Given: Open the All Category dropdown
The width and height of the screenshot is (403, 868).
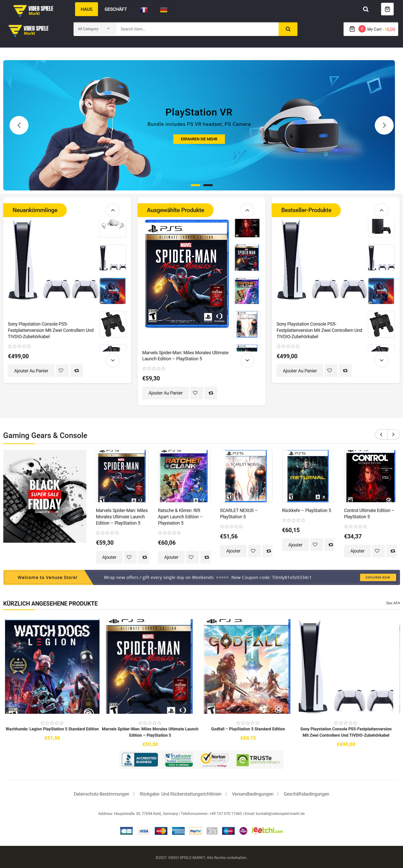Looking at the screenshot, I should [x=94, y=29].
